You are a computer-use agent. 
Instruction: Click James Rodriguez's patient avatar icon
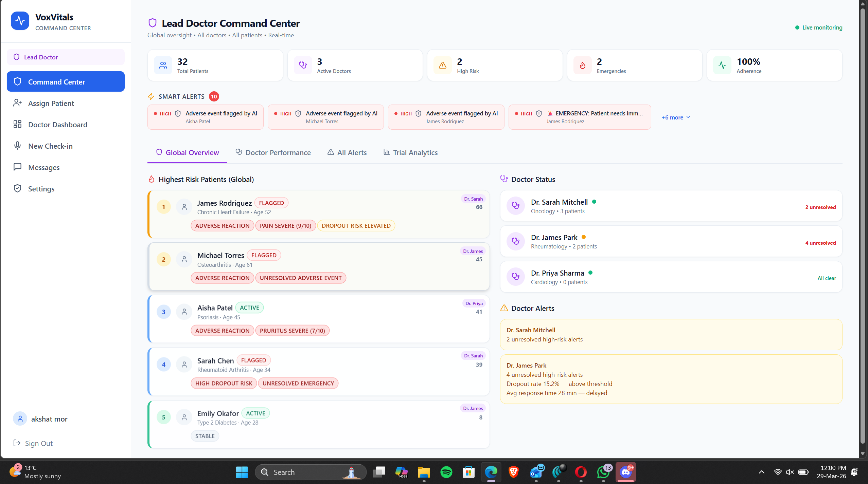[x=184, y=207]
